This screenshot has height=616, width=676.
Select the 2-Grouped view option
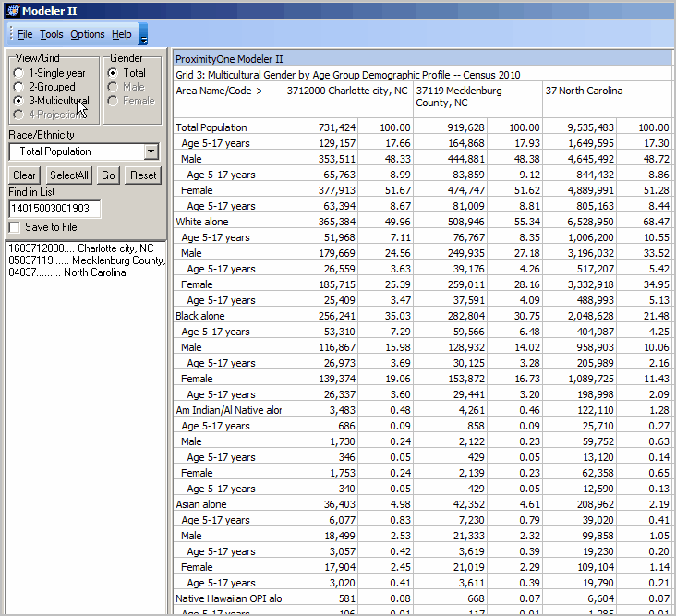(44, 87)
